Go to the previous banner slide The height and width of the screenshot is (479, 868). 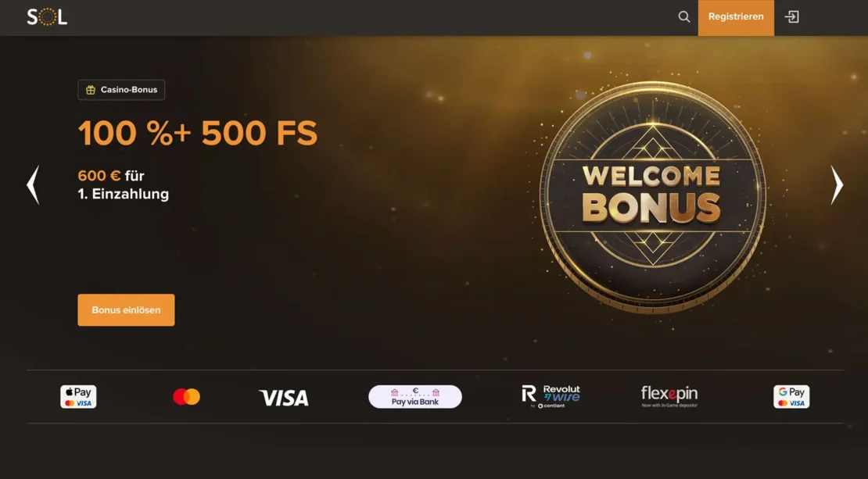click(33, 184)
